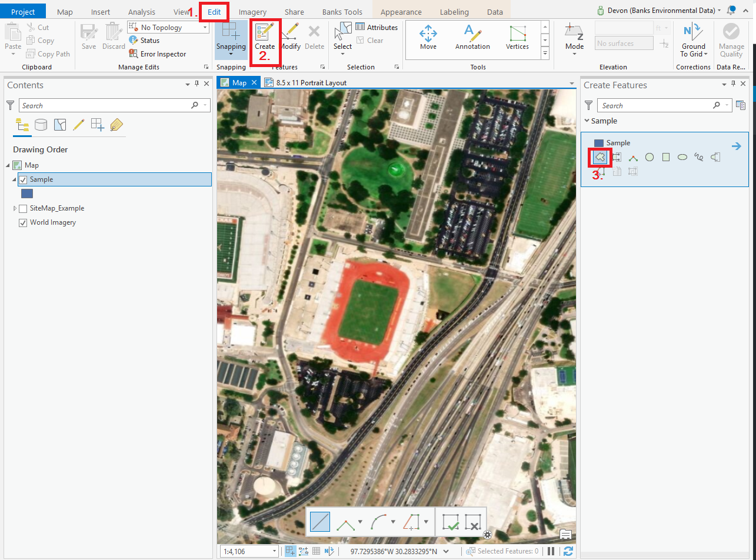Select the Ellipse construction tool

pyautogui.click(x=682, y=157)
